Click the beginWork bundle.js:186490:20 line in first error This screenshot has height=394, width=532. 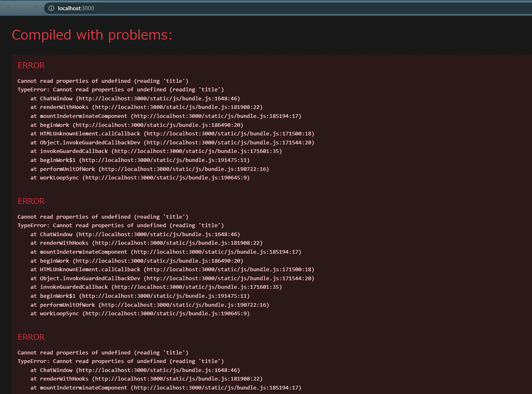[x=137, y=125]
